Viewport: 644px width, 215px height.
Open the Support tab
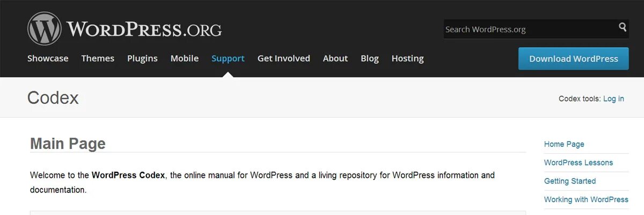228,59
